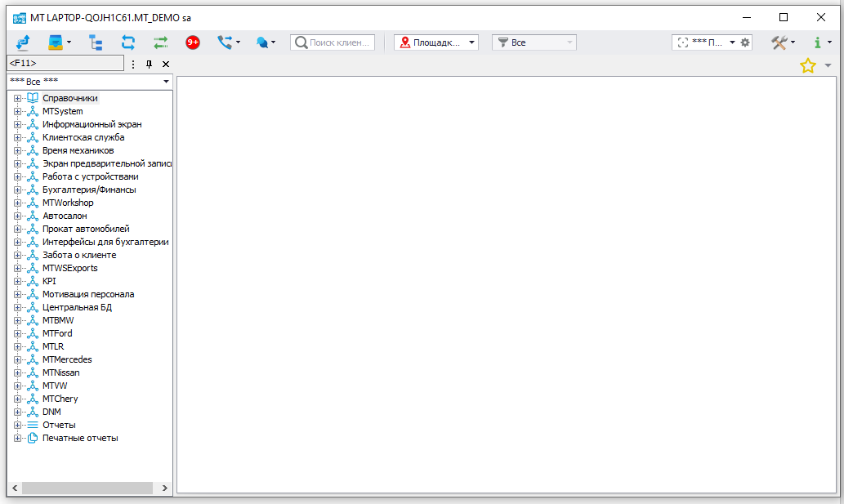844x504 pixels.
Task: Click the customer search field
Action: click(x=333, y=42)
